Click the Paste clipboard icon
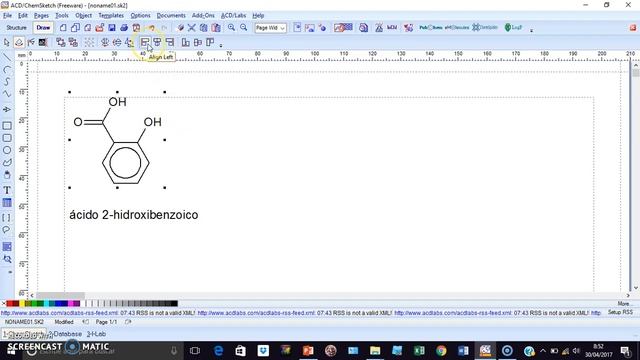The height and width of the screenshot is (360, 640). (216, 28)
